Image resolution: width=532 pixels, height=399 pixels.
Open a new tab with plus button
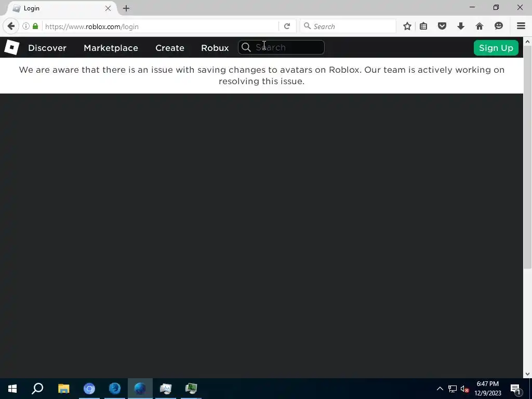(x=126, y=8)
